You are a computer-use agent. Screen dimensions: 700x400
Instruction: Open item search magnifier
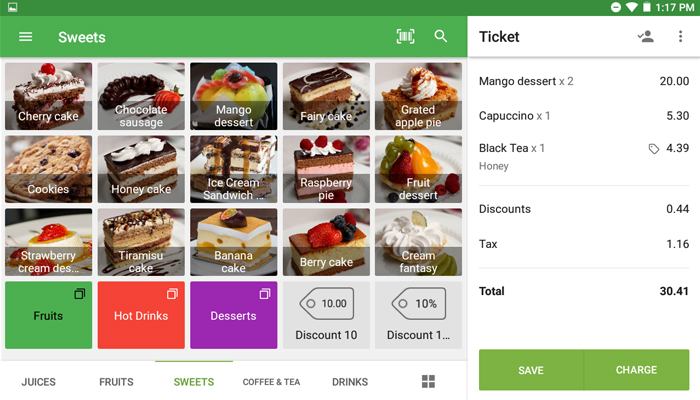(441, 36)
